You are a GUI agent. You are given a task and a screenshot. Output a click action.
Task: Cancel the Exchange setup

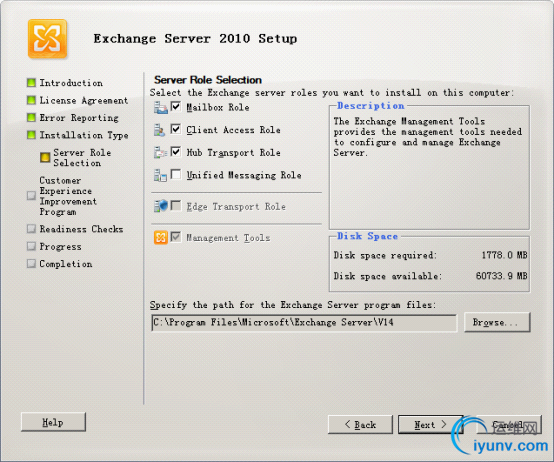(509, 424)
